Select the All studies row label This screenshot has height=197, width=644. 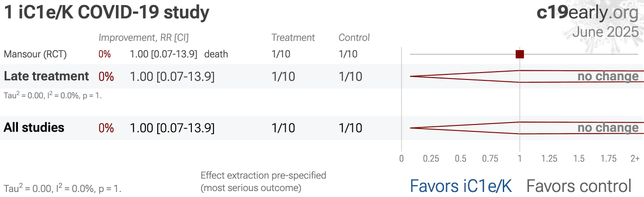[34, 128]
